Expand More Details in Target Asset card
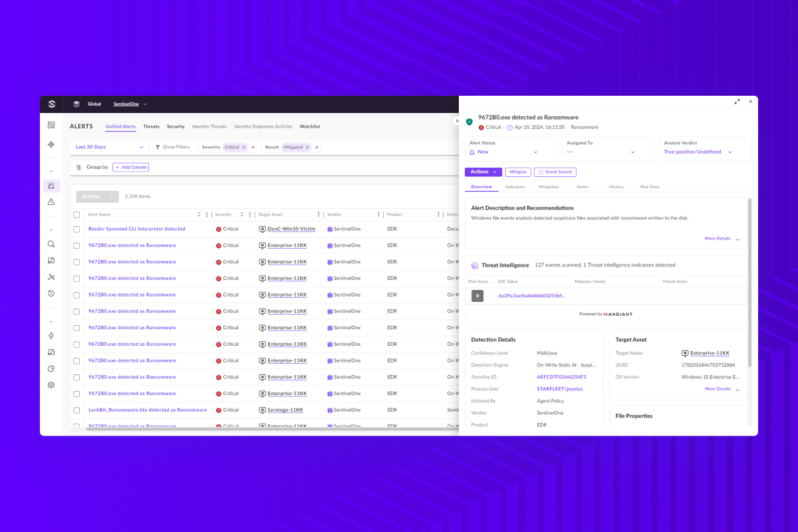798x532 pixels. coord(722,389)
